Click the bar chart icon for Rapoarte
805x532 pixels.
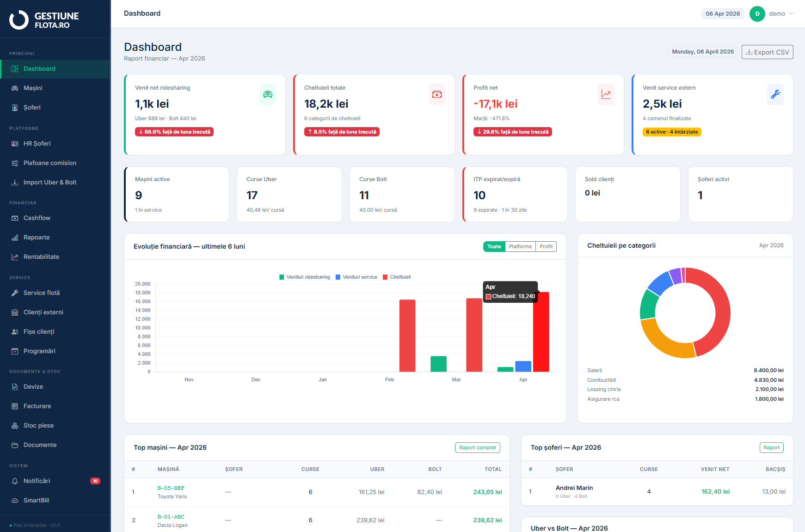[15, 238]
